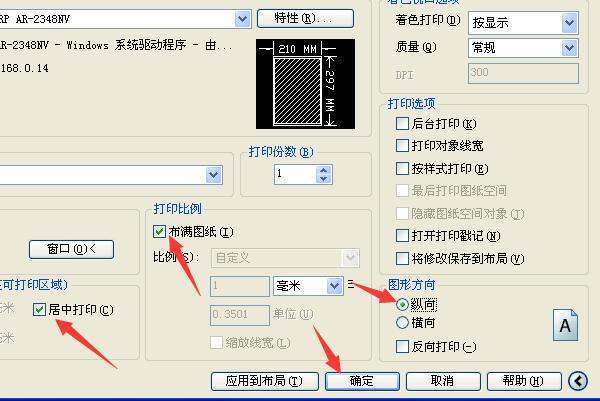
Task: Select 纵向 portrait orientation
Action: (403, 304)
